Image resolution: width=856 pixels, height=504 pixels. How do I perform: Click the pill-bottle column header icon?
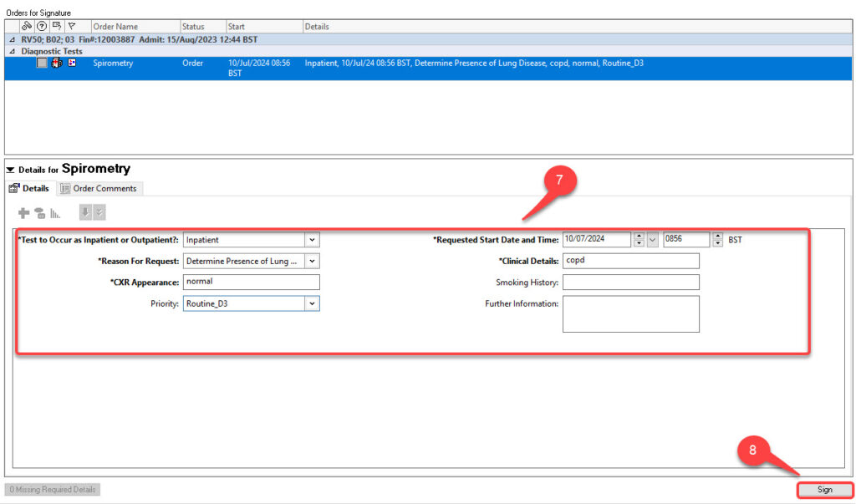coord(27,26)
